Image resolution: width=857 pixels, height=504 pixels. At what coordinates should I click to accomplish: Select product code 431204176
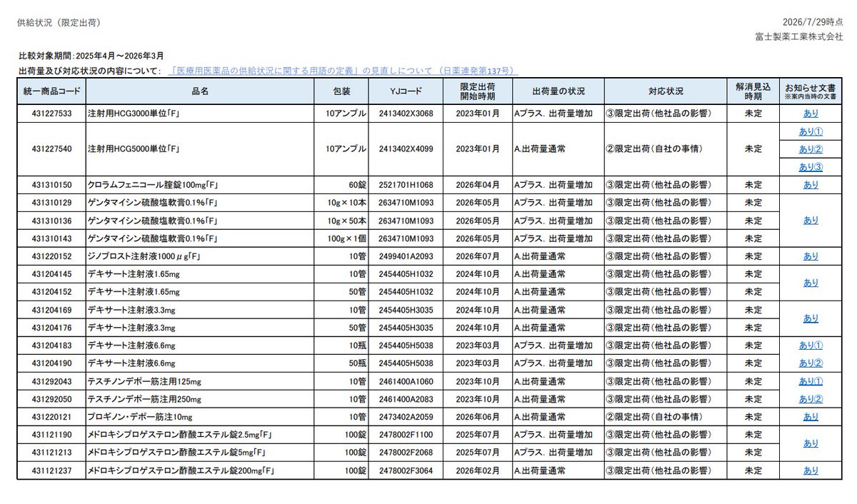pos(51,328)
